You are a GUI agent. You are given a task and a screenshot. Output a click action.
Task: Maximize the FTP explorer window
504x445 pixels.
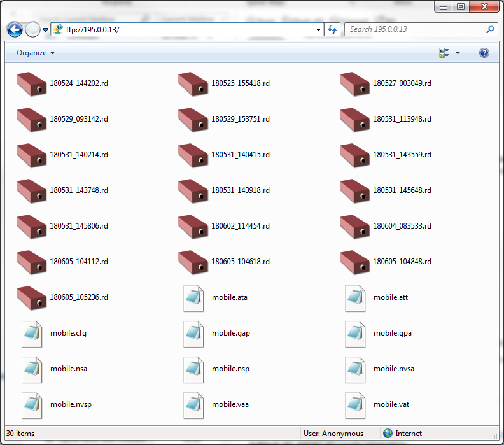(x=461, y=6)
